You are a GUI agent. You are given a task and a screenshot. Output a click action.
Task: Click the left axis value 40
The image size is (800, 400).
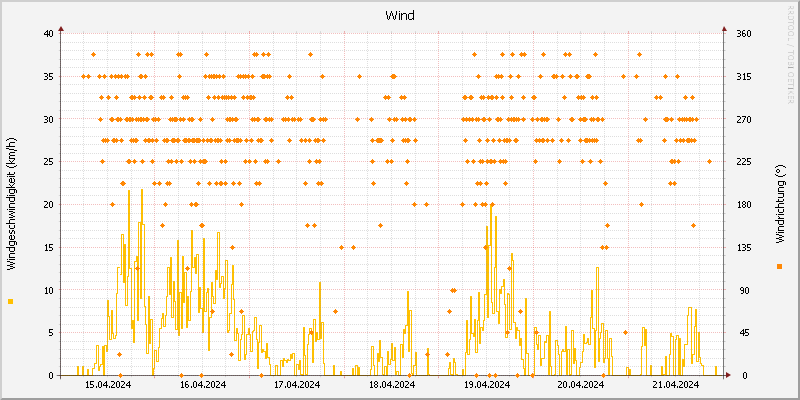pos(48,34)
